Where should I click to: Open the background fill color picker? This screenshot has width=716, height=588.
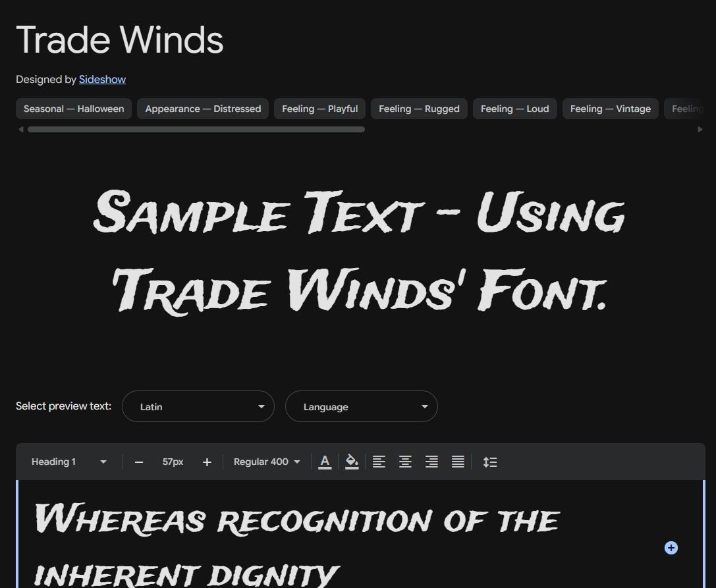[352, 462]
